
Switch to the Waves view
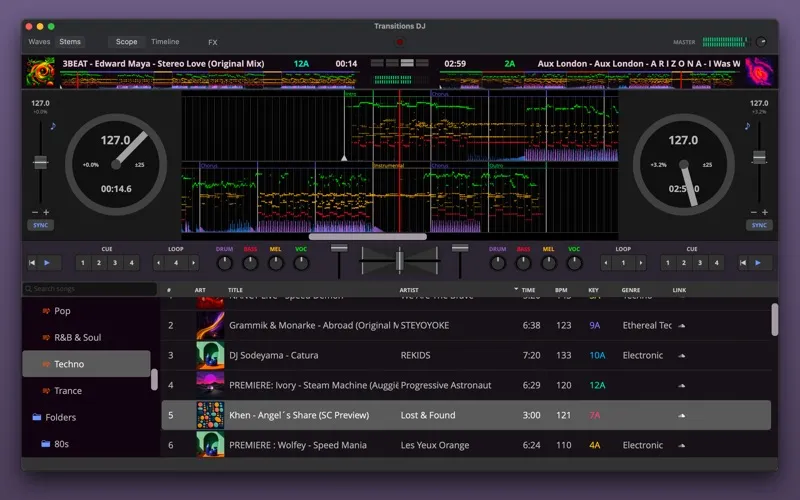[x=39, y=42]
